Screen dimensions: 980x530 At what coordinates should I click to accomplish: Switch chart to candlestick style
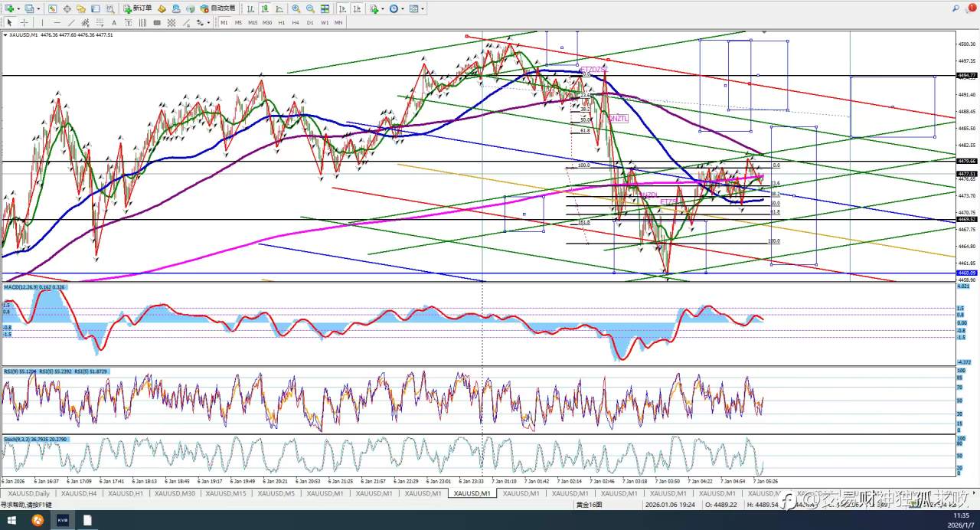tap(264, 8)
